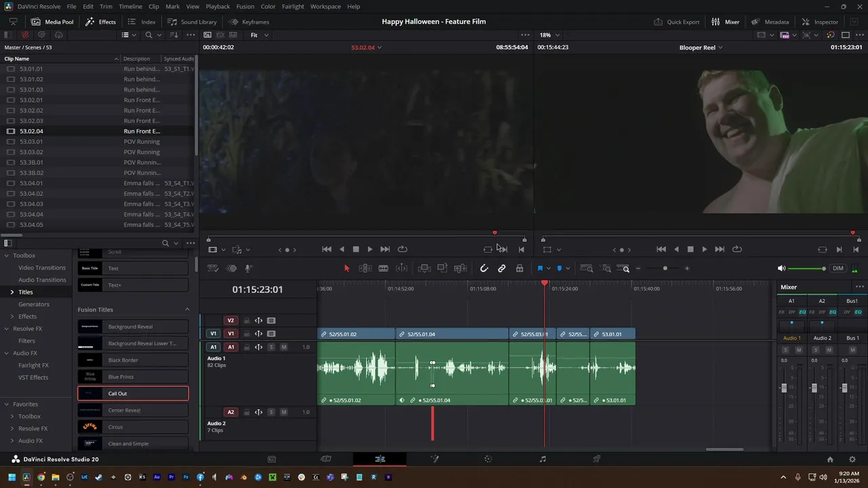Adjust the timeline zoom slider
The width and height of the screenshot is (868, 488).
coord(665,268)
